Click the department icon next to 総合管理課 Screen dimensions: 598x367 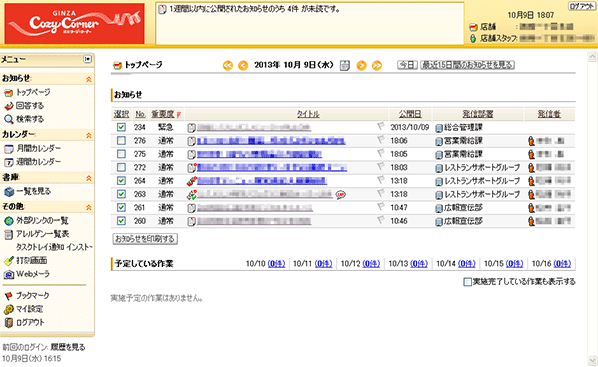point(439,128)
